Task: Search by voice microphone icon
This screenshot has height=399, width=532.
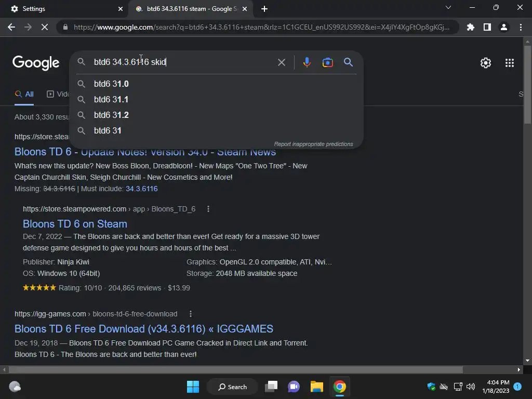Action: [x=307, y=62]
